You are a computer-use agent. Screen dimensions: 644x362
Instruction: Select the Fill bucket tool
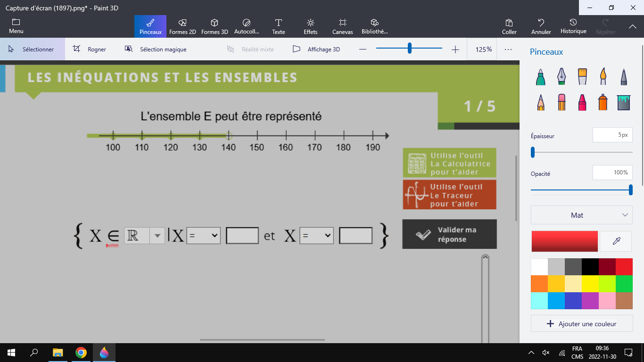click(x=624, y=102)
